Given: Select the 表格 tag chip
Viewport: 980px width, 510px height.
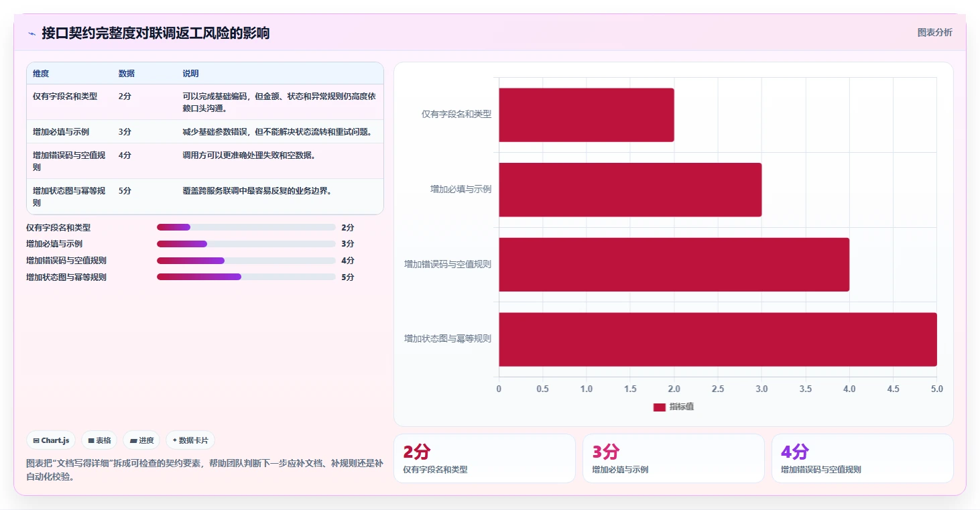Looking at the screenshot, I should [x=99, y=440].
